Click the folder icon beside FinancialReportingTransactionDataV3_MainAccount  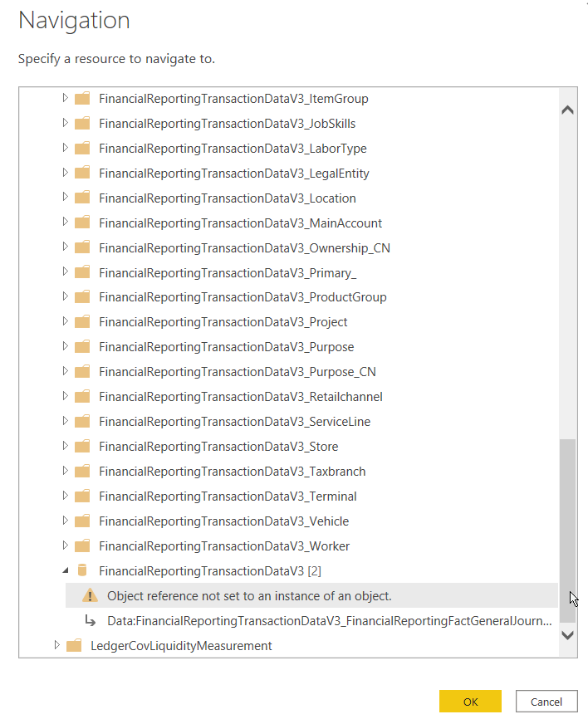click(82, 223)
